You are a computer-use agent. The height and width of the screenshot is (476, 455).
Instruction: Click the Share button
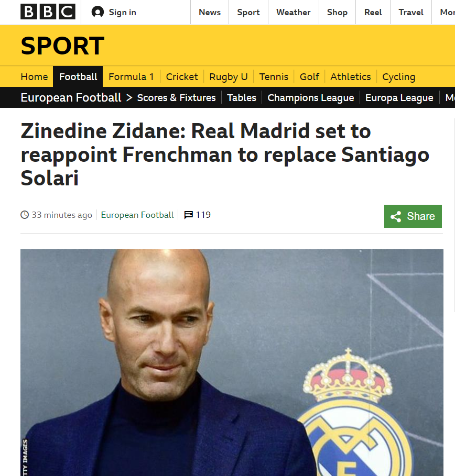coord(413,216)
